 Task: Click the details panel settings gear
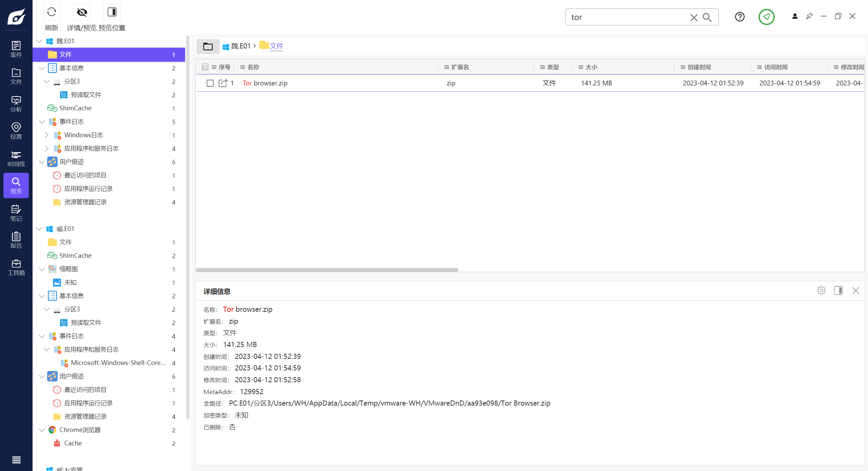coord(821,290)
